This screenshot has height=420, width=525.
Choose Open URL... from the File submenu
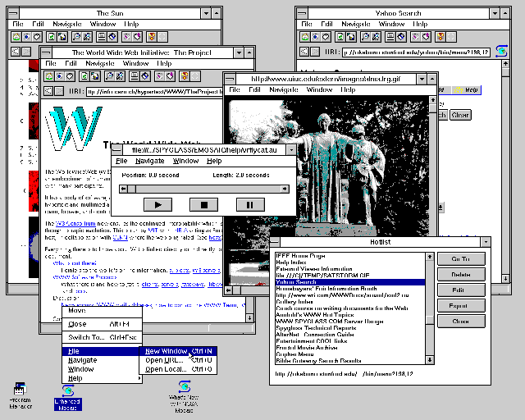tap(179, 360)
